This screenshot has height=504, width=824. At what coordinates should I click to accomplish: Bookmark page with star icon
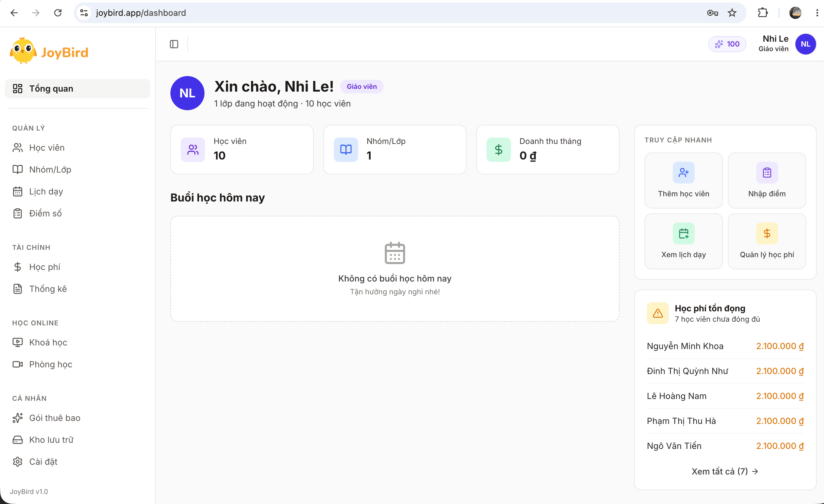[732, 13]
